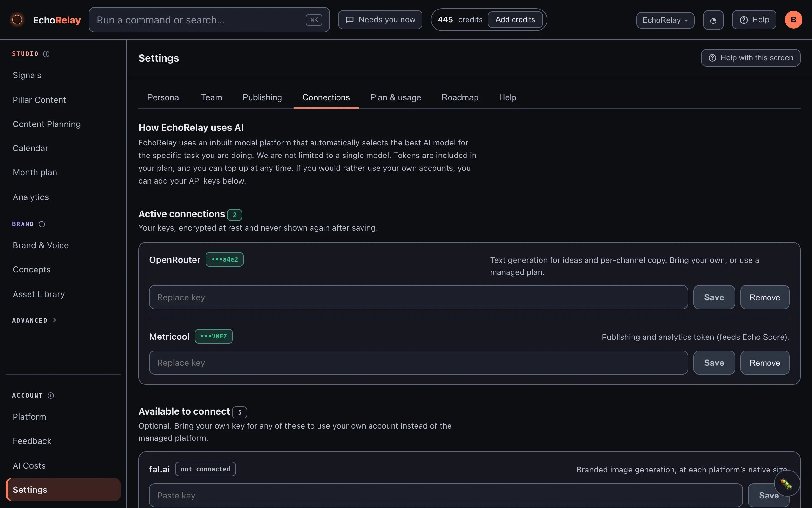
Task: Save the OpenRouter key
Action: pyautogui.click(x=714, y=297)
